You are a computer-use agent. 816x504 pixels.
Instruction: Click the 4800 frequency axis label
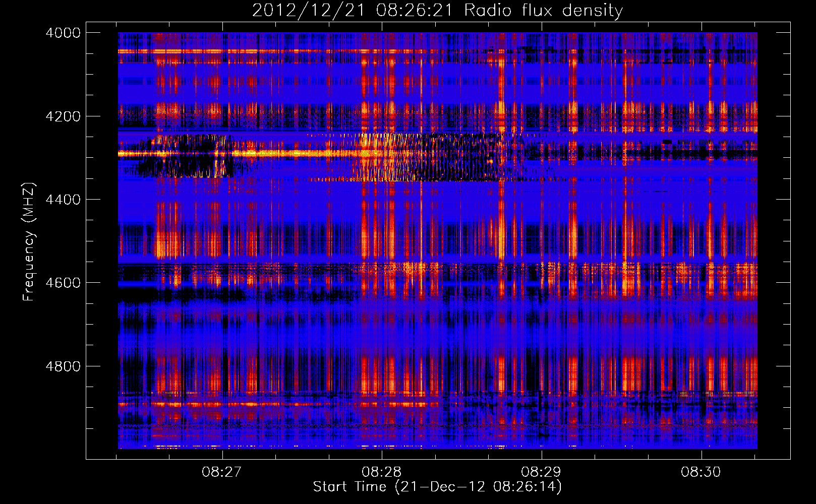tap(63, 366)
